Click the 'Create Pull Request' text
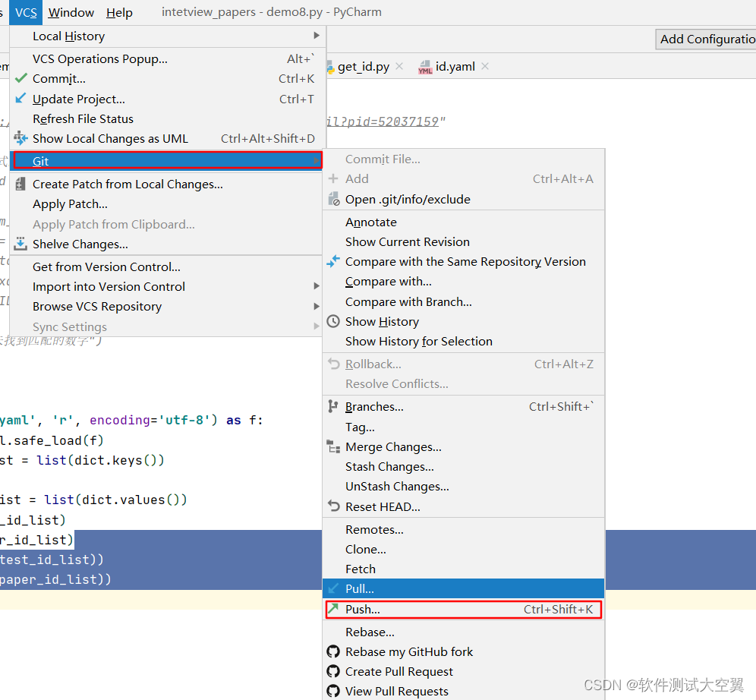The height and width of the screenshot is (700, 756). pyautogui.click(x=399, y=672)
